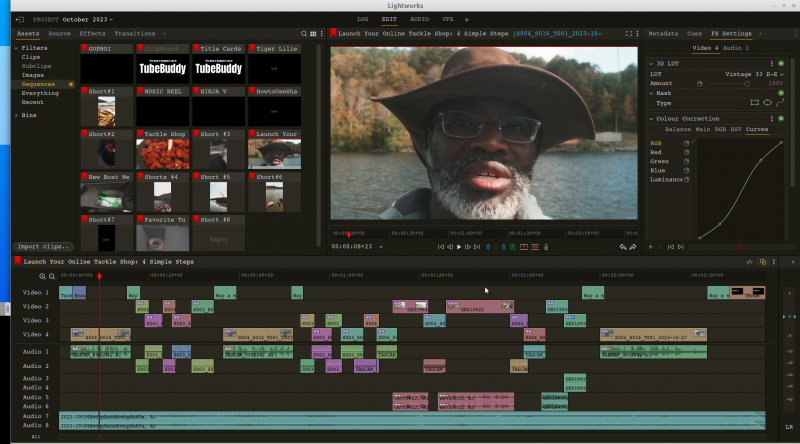Viewport: 800px width, 444px height.
Task: Disable the Colour Correction effect toggle
Action: [780, 119]
